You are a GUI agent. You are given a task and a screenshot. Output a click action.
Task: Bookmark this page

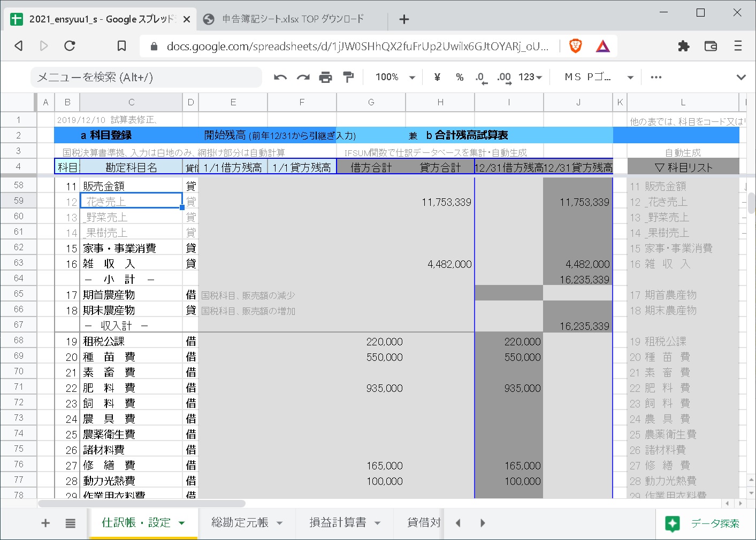(x=121, y=46)
